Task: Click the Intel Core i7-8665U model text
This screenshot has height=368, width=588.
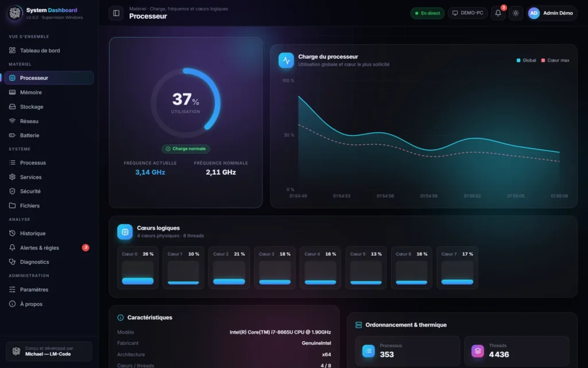Action: (x=280, y=332)
